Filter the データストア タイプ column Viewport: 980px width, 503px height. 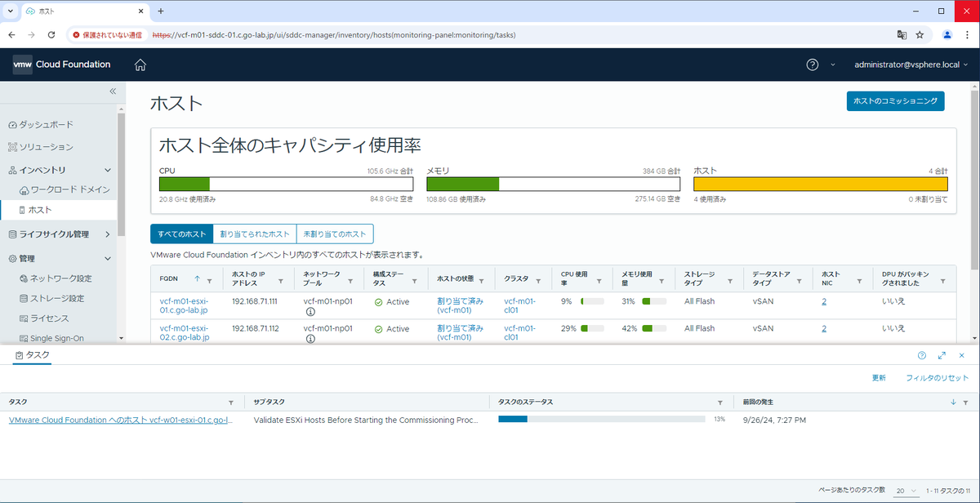[799, 280]
